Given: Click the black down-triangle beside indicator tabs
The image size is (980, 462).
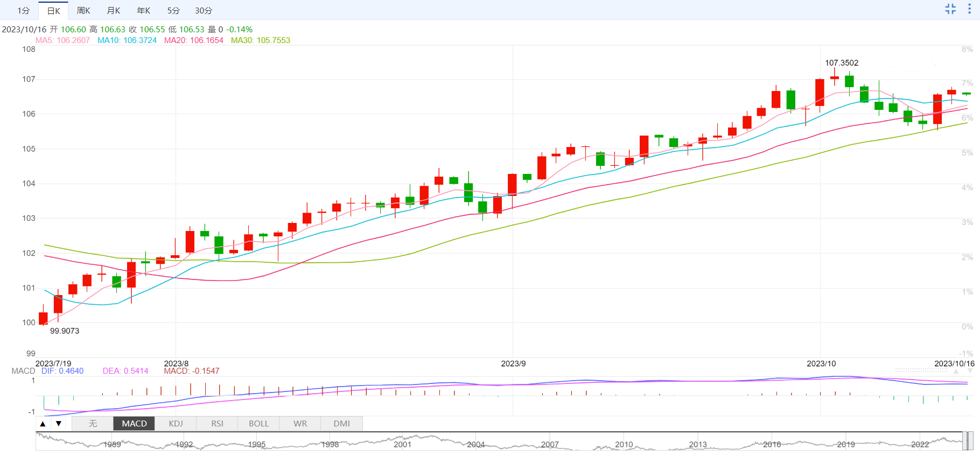Looking at the screenshot, I should [59, 424].
